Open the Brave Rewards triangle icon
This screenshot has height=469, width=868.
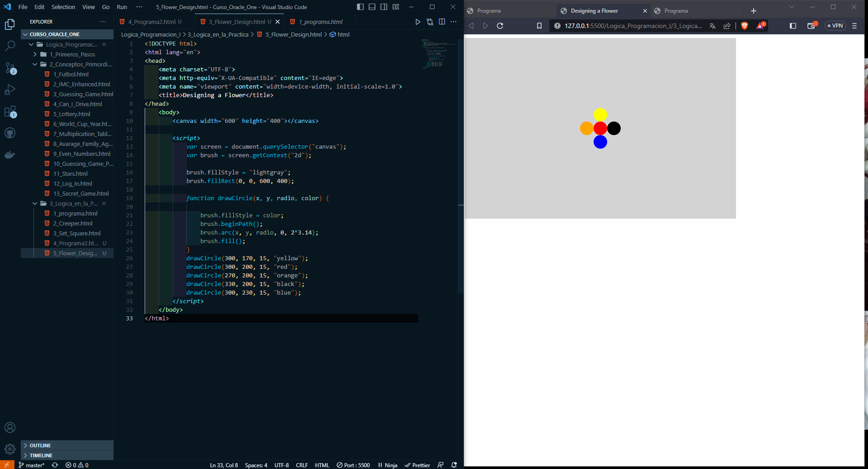[760, 25]
